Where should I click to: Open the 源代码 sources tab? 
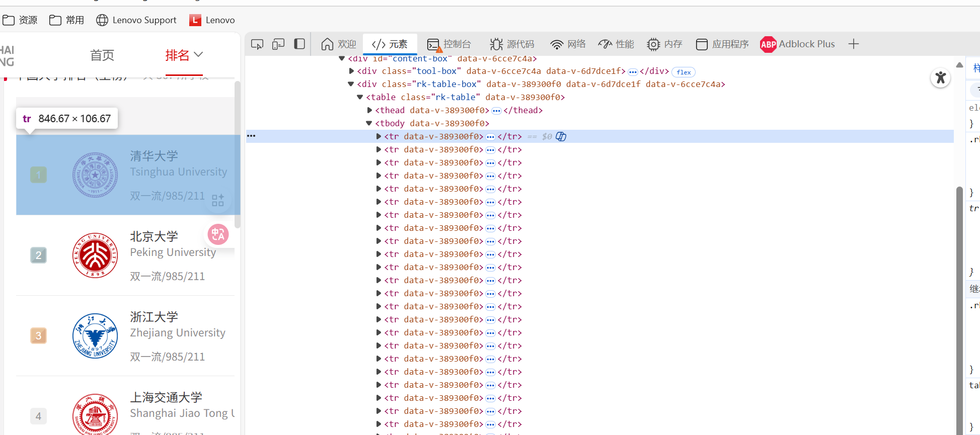512,44
